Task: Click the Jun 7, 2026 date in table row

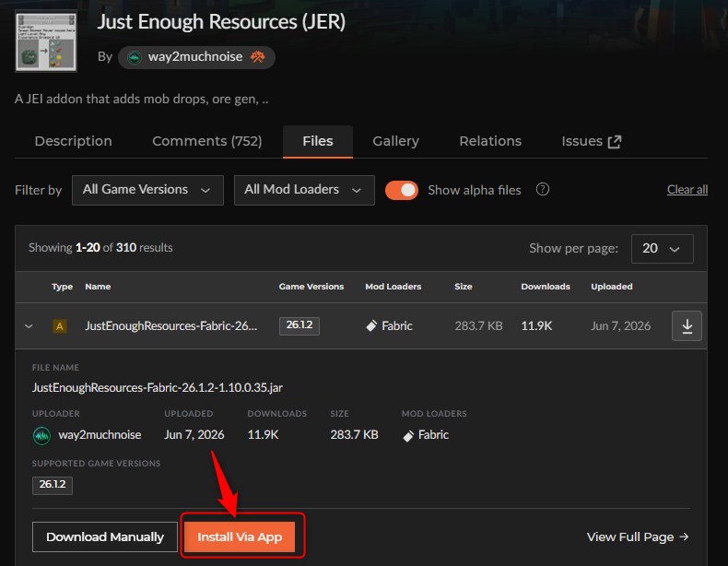Action: click(x=621, y=326)
